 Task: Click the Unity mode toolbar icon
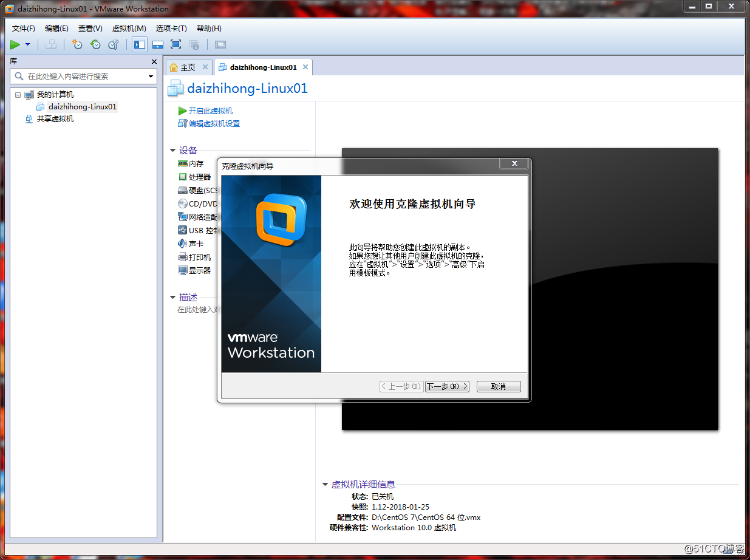(x=194, y=44)
